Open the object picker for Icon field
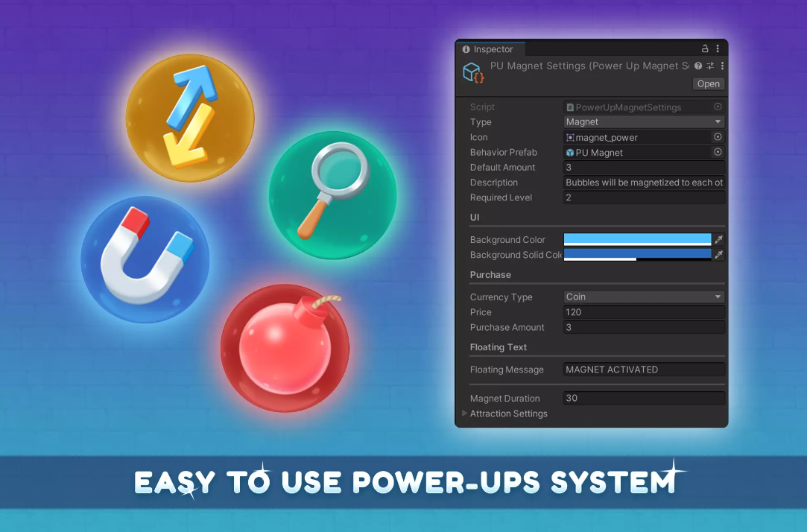 pyautogui.click(x=718, y=137)
